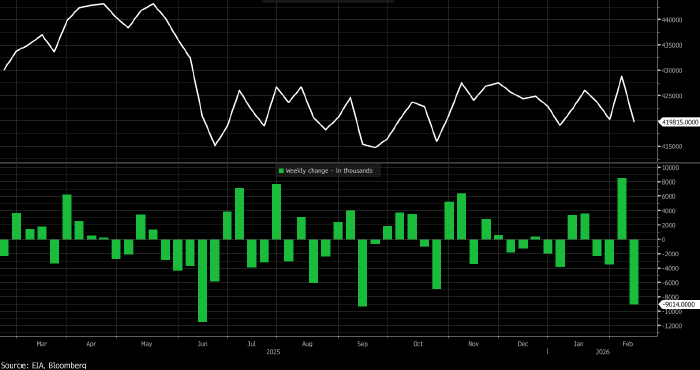Click the 10000 label on lower axis

coord(671,168)
